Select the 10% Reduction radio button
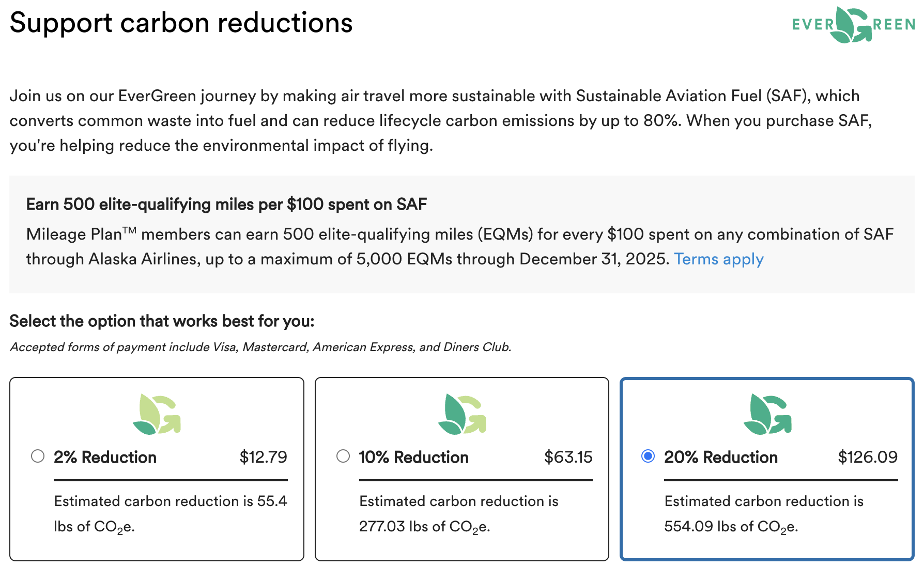Viewport: 924px width, 567px height. (343, 456)
